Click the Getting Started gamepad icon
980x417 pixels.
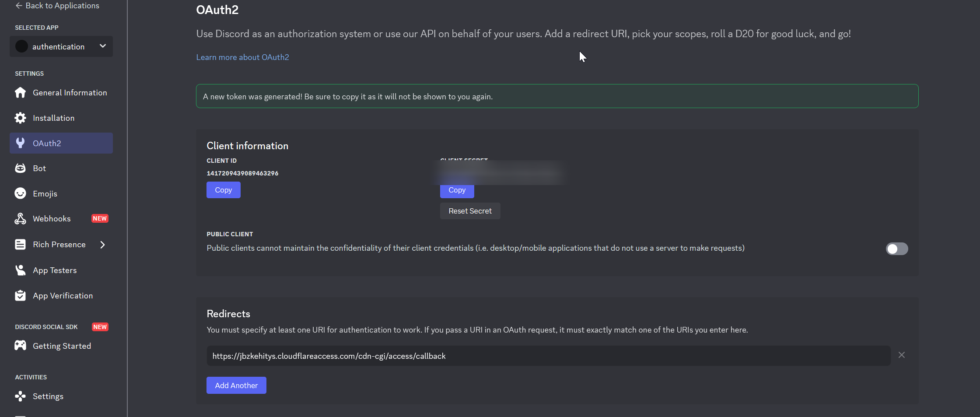pos(20,346)
